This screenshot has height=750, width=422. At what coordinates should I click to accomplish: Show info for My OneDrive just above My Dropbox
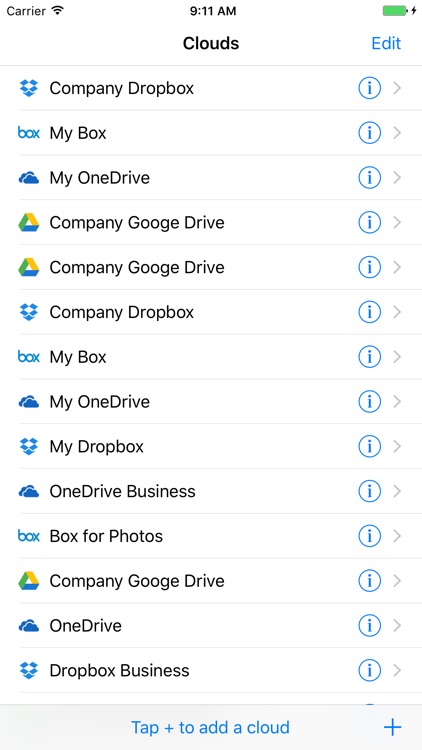click(369, 402)
